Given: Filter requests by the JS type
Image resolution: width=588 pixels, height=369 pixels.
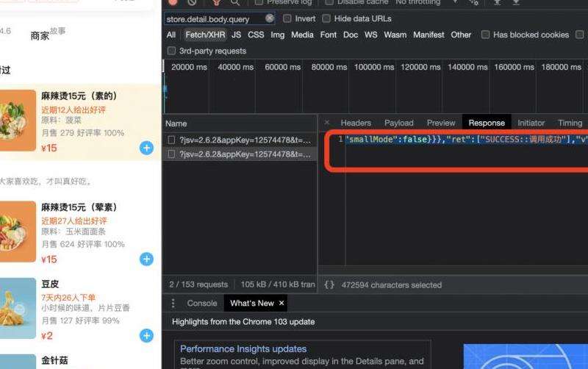Looking at the screenshot, I should (236, 35).
